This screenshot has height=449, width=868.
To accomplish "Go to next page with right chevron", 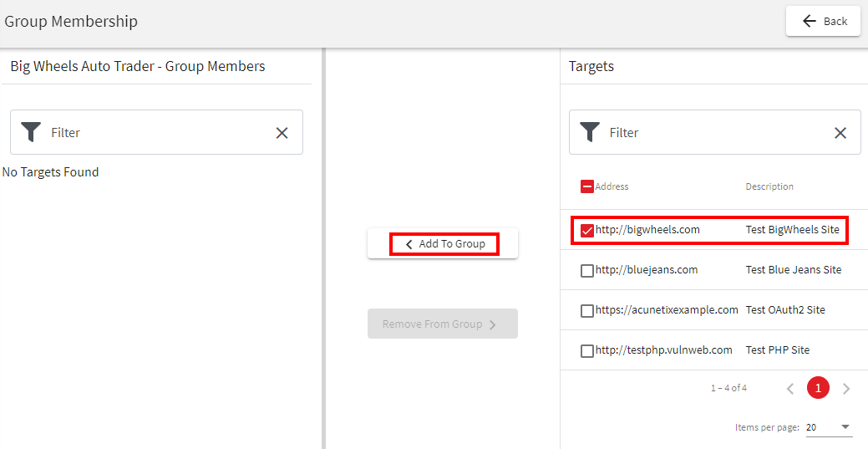I will pyautogui.click(x=845, y=389).
